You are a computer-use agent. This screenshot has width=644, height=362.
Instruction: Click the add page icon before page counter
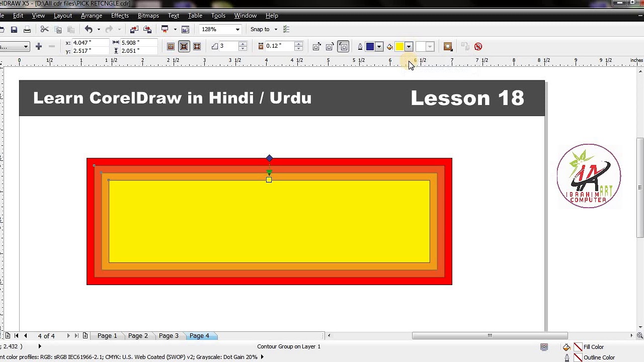point(8,335)
